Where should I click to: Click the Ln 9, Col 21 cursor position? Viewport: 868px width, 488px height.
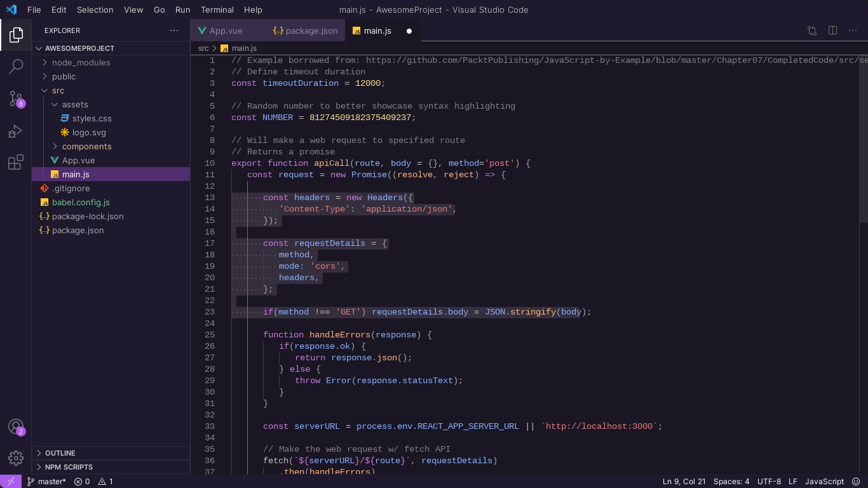click(684, 482)
